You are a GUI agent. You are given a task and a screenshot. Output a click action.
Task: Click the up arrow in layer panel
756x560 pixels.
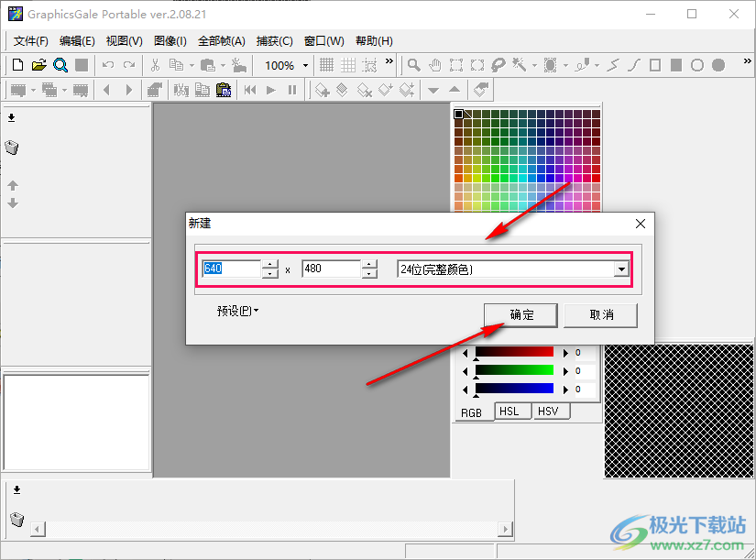point(13,185)
